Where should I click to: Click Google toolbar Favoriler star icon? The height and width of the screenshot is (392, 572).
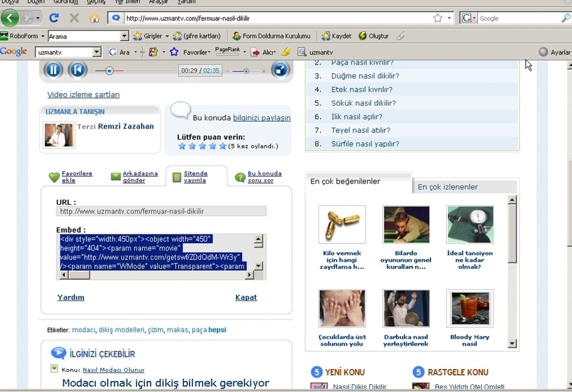pyautogui.click(x=174, y=52)
